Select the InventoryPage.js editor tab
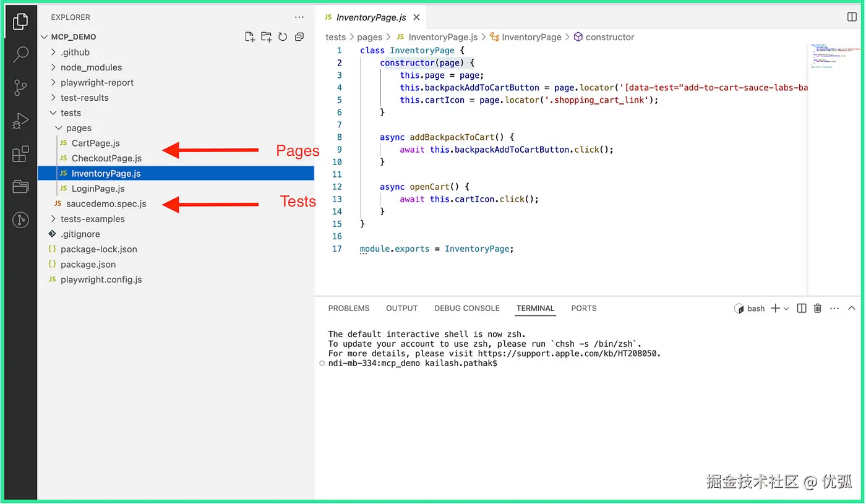 click(x=371, y=17)
